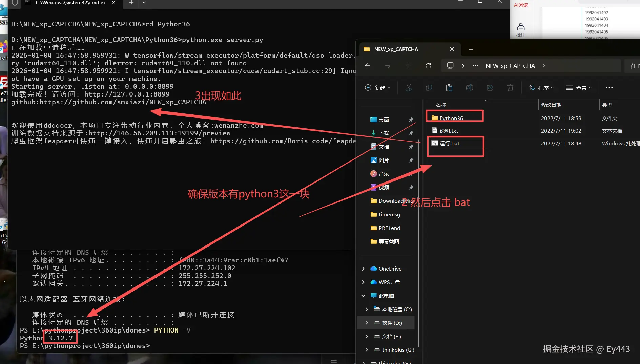Expand the OneDrive tree node
The image size is (640, 364).
[363, 269]
